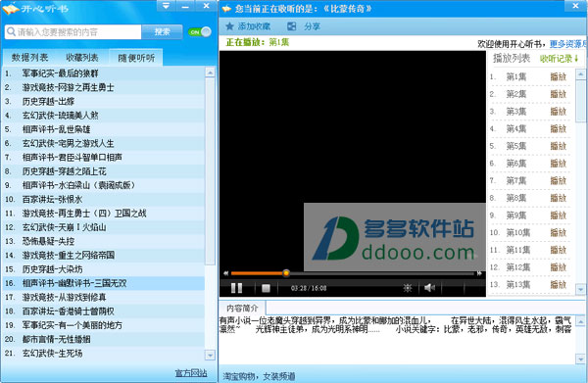Play episode 第2集
The width and height of the screenshot is (588, 383).
pos(558,94)
